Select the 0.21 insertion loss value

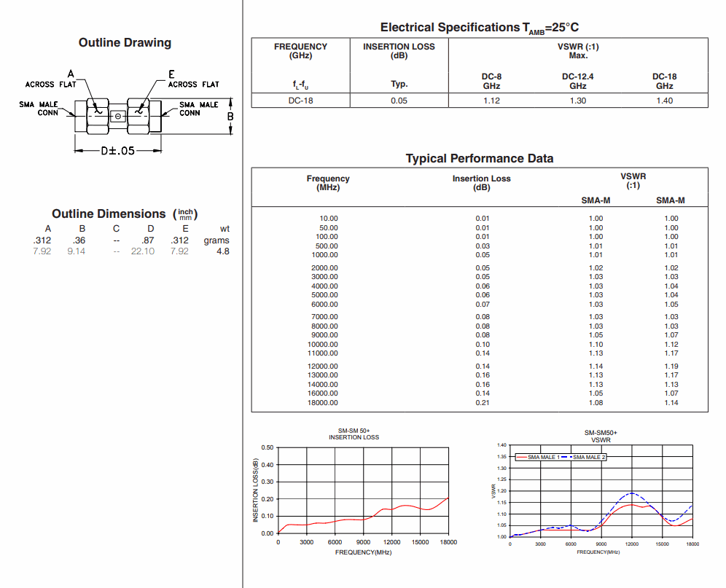click(x=483, y=402)
